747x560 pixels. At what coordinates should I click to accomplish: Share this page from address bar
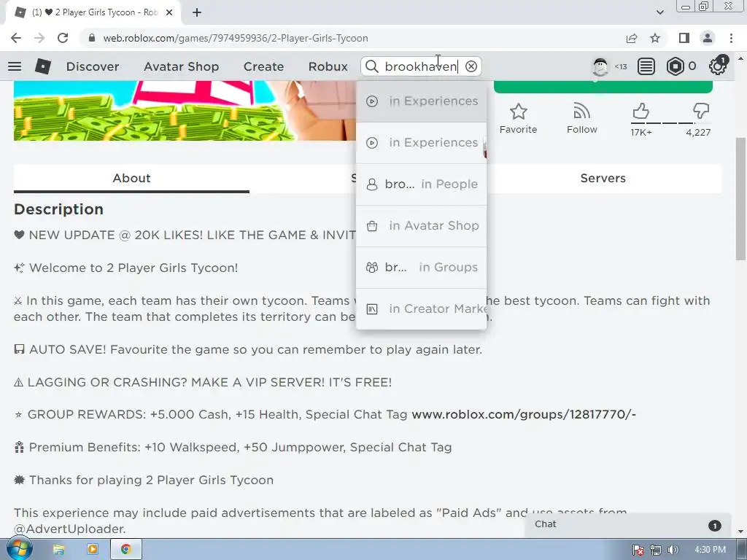coord(632,38)
